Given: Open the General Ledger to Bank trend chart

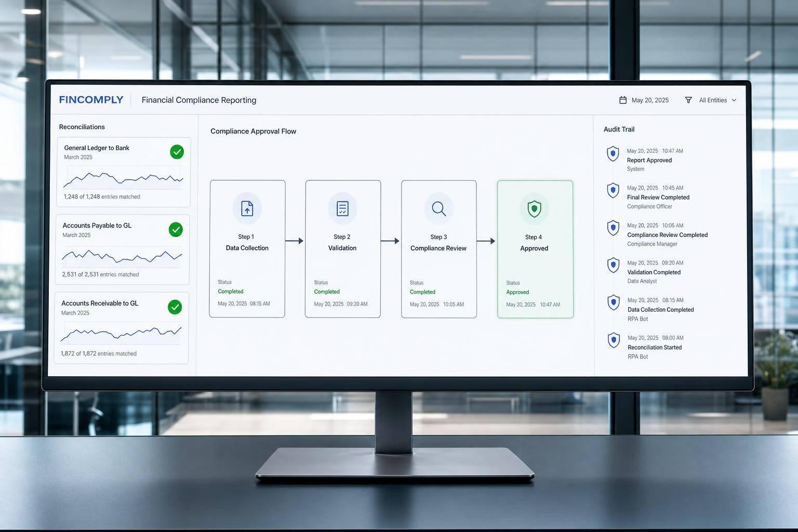Looking at the screenshot, I should click(x=123, y=178).
